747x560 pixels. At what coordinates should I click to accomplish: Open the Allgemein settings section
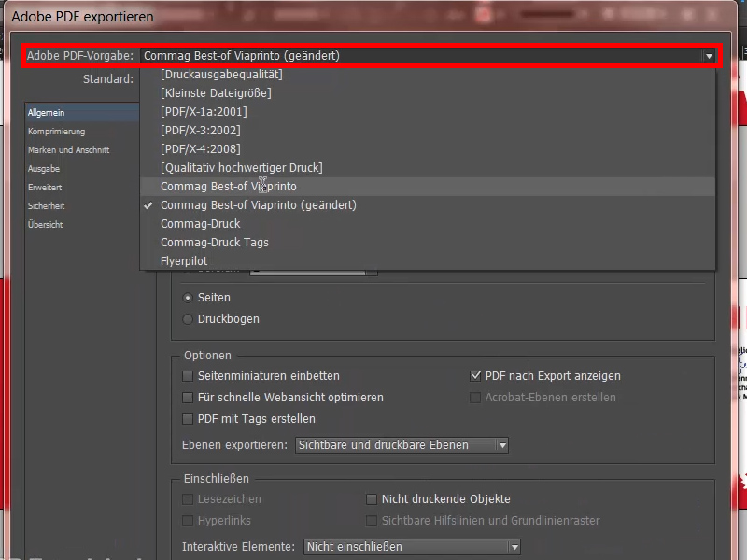tap(82, 112)
